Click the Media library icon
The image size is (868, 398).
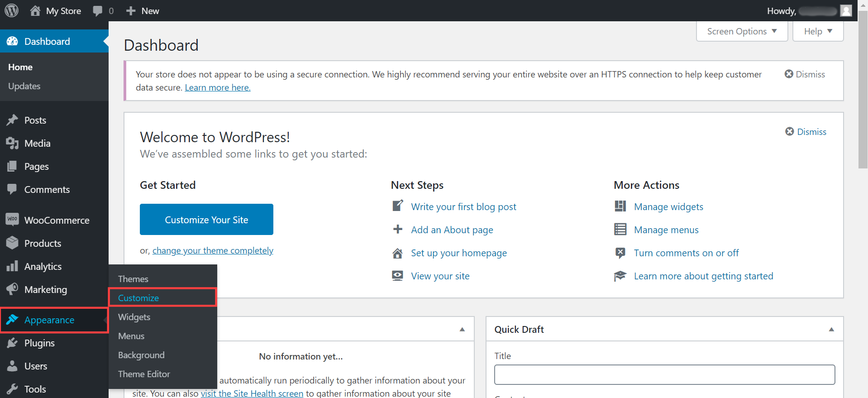(12, 143)
